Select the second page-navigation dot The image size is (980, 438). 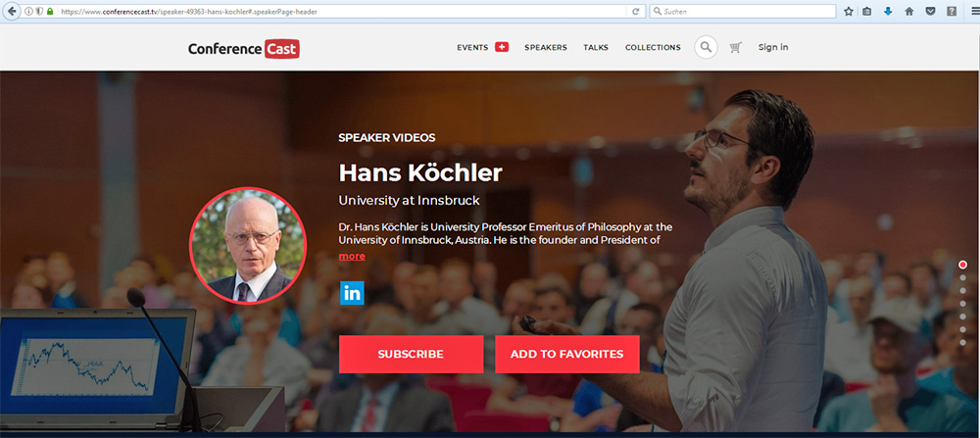pyautogui.click(x=962, y=277)
